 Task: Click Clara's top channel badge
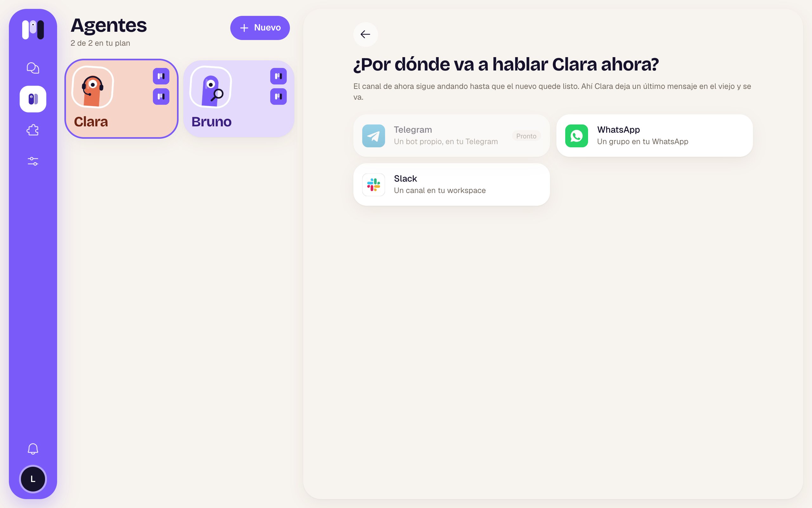[x=161, y=76]
